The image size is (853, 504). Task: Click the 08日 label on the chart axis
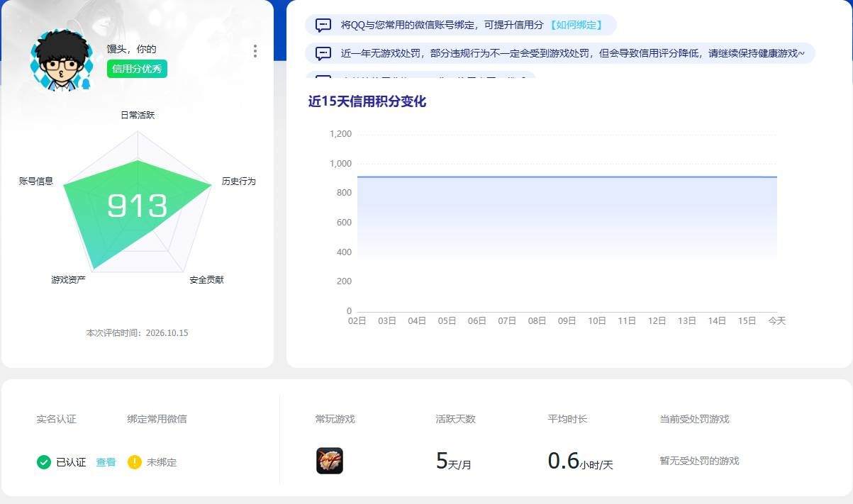point(537,321)
